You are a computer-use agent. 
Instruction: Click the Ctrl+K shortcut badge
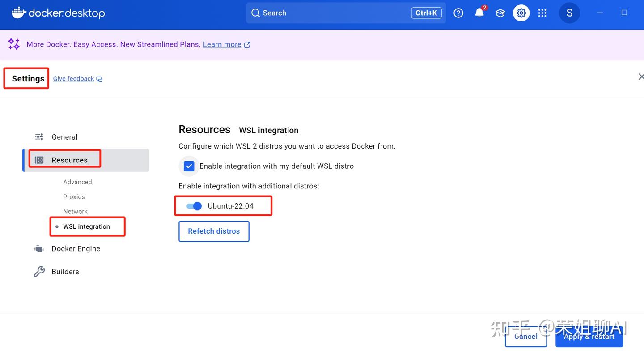[426, 13]
